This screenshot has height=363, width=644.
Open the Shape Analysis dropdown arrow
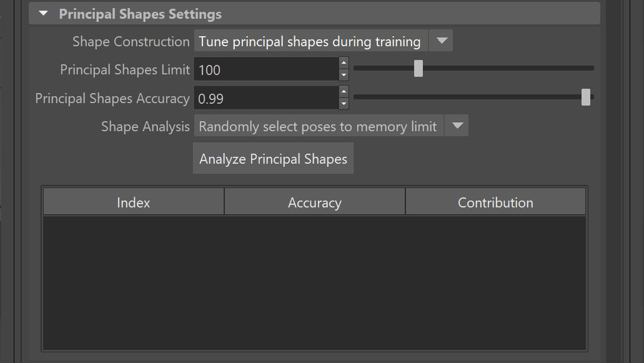click(457, 126)
